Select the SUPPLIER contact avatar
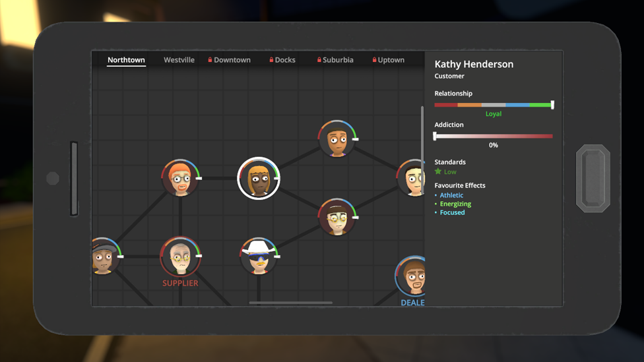644x362 pixels. pos(180,256)
